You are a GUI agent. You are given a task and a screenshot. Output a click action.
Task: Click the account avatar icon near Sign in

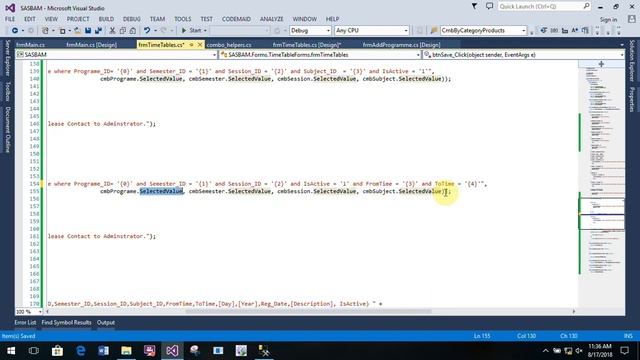(x=632, y=19)
